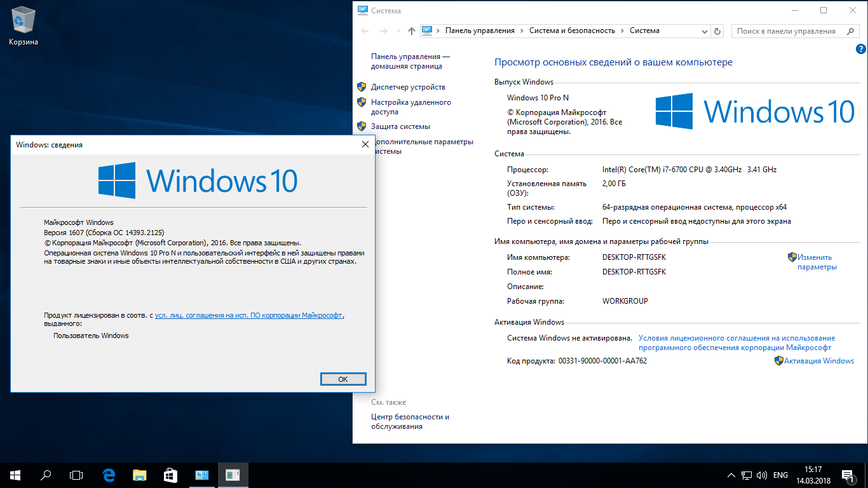This screenshot has height=488, width=868.
Task: Open the Recycle Bin desktop icon
Action: pos(24,25)
